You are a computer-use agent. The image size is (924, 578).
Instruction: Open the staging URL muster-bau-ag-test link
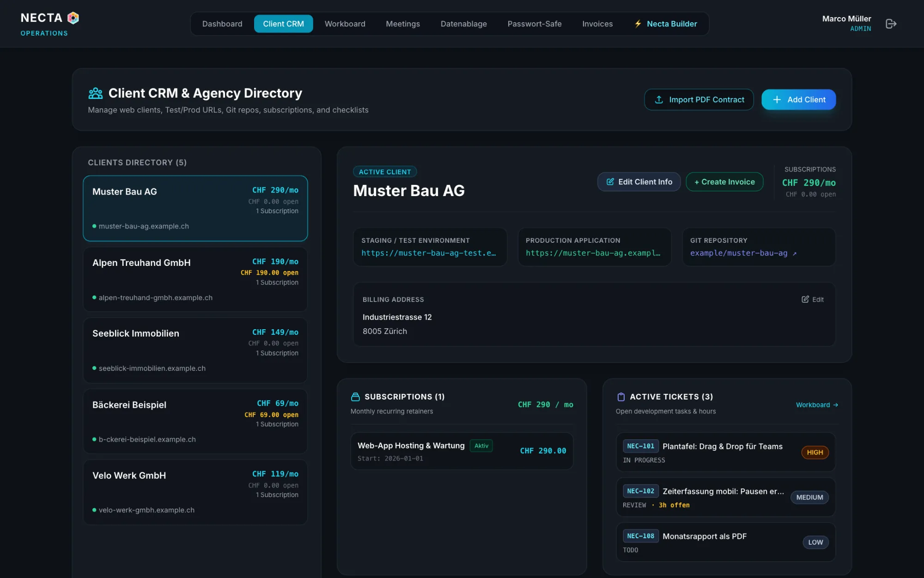point(429,253)
